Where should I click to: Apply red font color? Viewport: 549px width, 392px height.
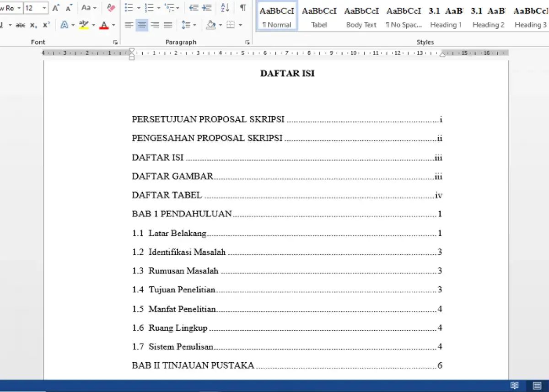[x=104, y=25]
